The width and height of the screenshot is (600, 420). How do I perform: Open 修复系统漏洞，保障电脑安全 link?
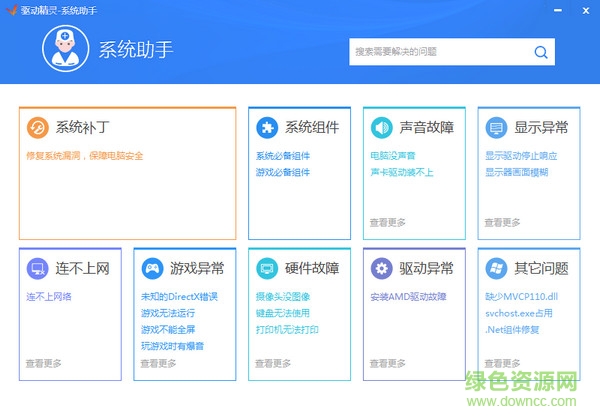click(85, 156)
